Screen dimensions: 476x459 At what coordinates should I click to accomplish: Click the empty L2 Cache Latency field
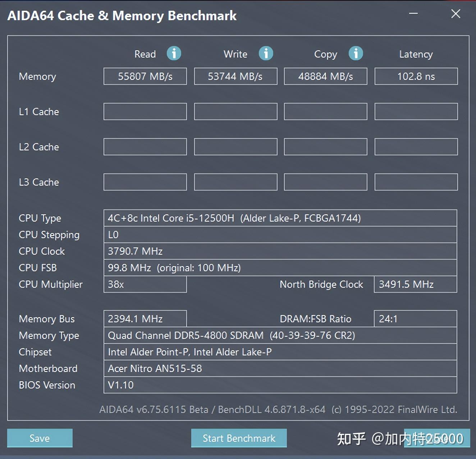pyautogui.click(x=416, y=147)
